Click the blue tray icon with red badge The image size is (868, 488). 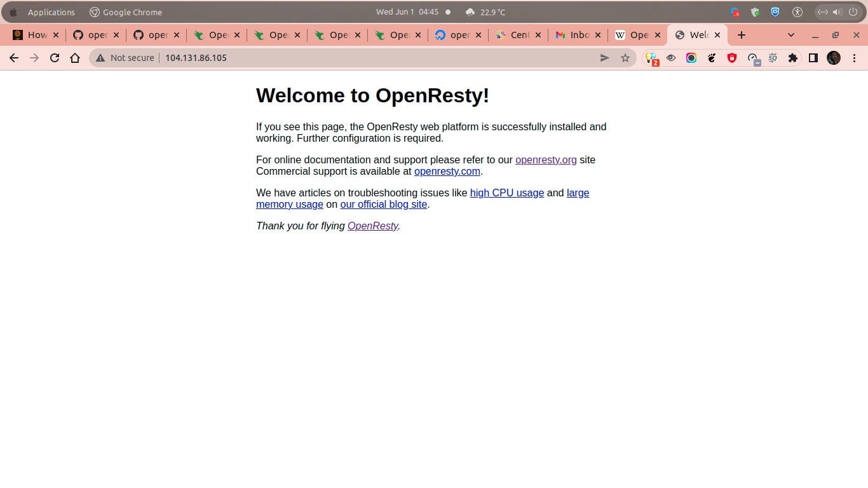click(735, 12)
